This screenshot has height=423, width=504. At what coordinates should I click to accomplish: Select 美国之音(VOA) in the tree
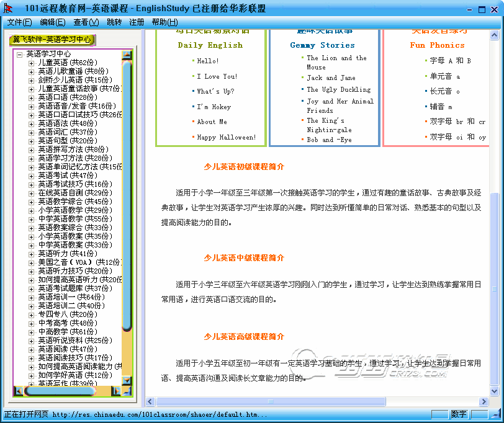tap(63, 262)
